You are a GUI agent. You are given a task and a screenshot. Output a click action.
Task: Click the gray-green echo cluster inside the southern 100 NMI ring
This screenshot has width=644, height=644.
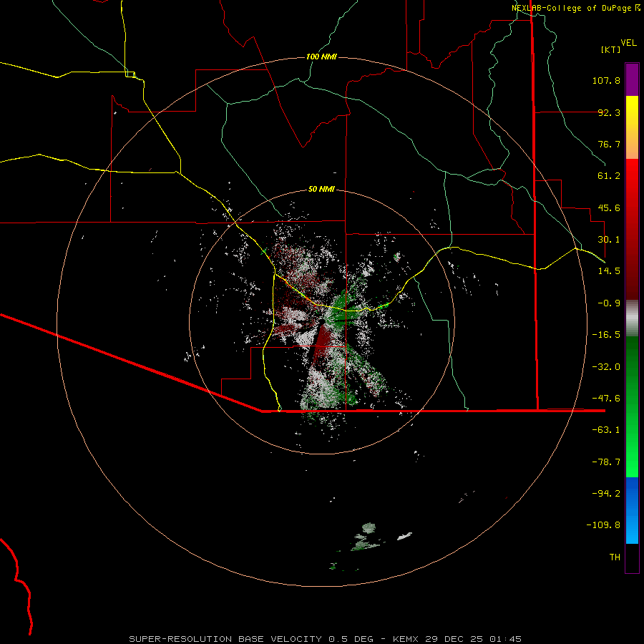(367, 537)
